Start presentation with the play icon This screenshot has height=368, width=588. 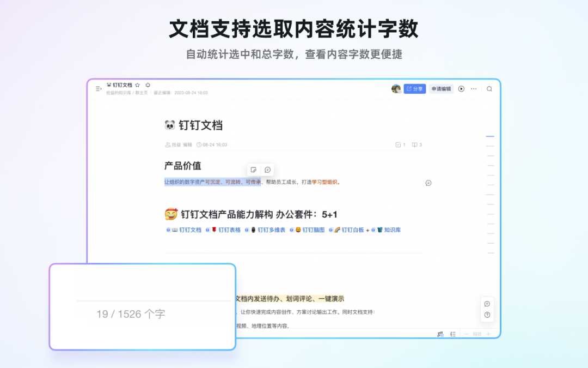461,89
